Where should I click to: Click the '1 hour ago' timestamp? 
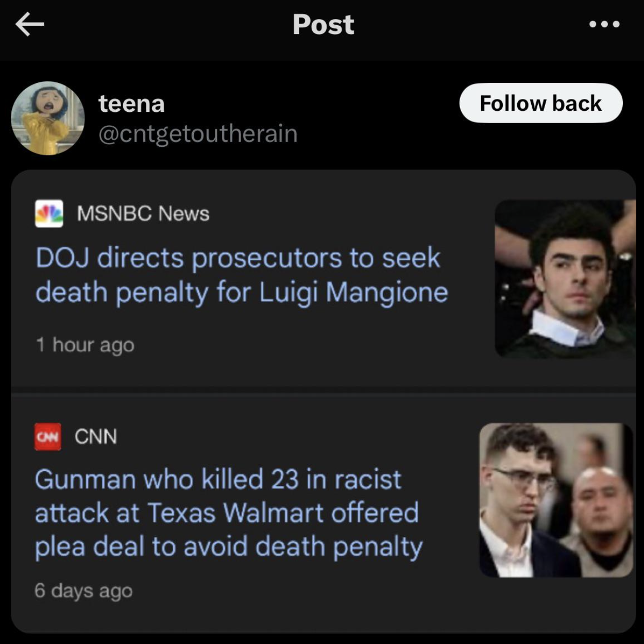[85, 345]
